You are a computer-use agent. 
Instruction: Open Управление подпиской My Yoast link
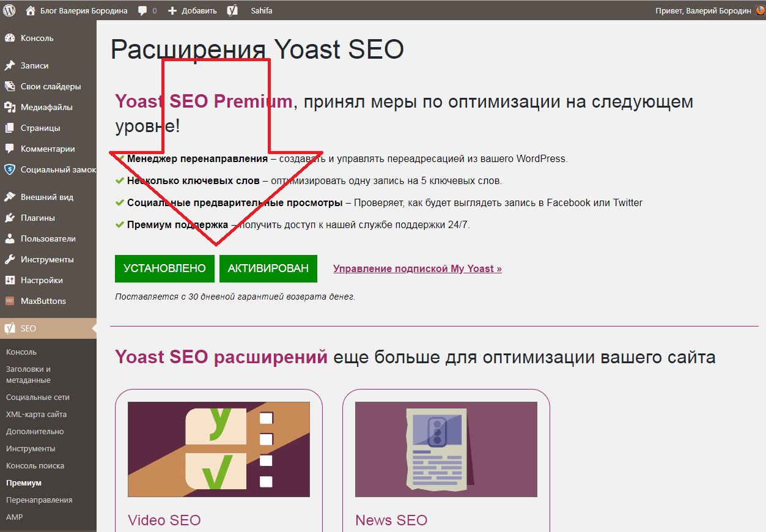point(418,268)
